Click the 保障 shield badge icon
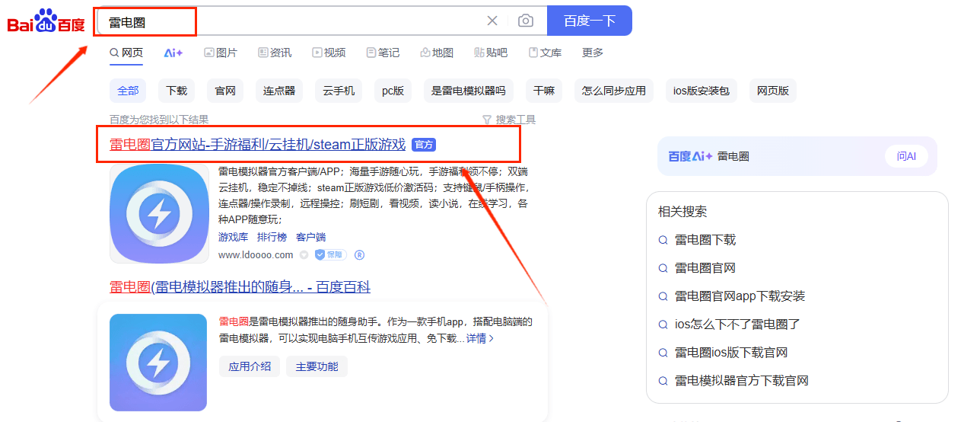 (331, 254)
